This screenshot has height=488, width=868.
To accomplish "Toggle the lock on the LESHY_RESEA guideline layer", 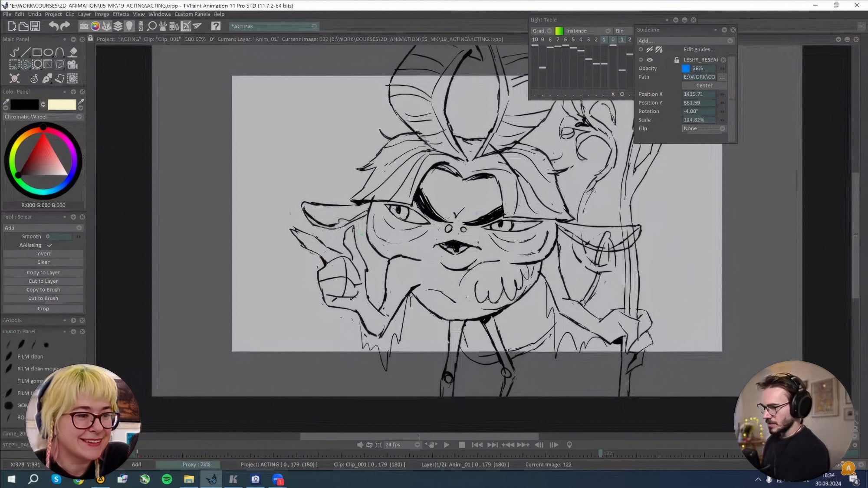I will [677, 60].
